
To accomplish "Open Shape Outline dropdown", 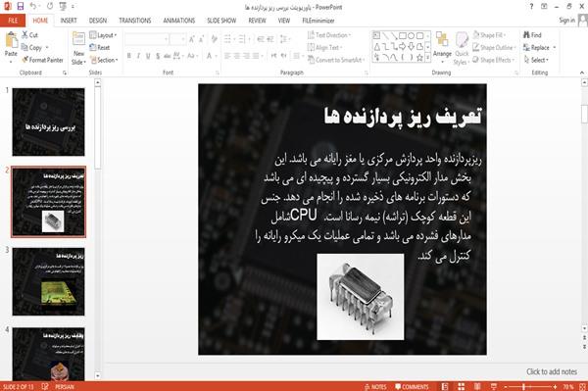I will (x=495, y=48).
